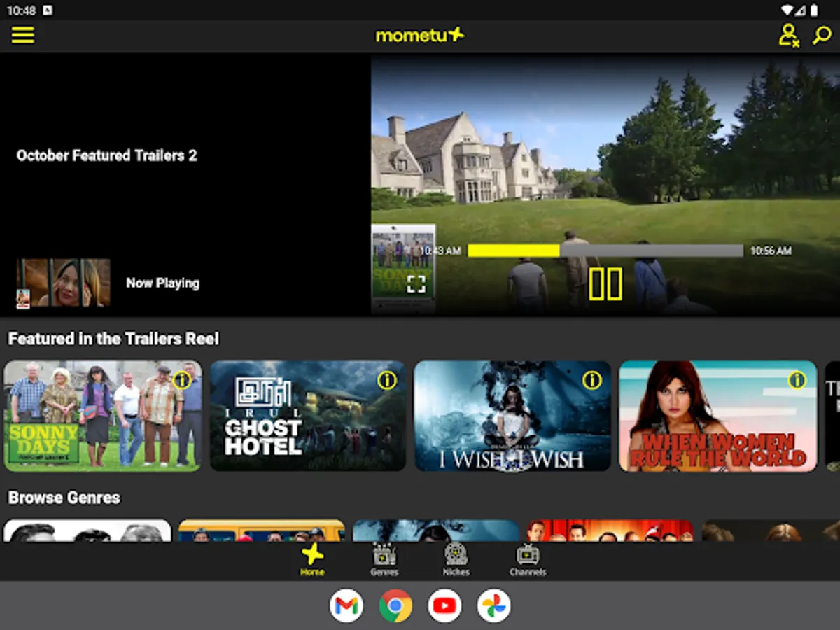Tap the Now Playing label
Screen dimensions: 840x630
tap(162, 283)
